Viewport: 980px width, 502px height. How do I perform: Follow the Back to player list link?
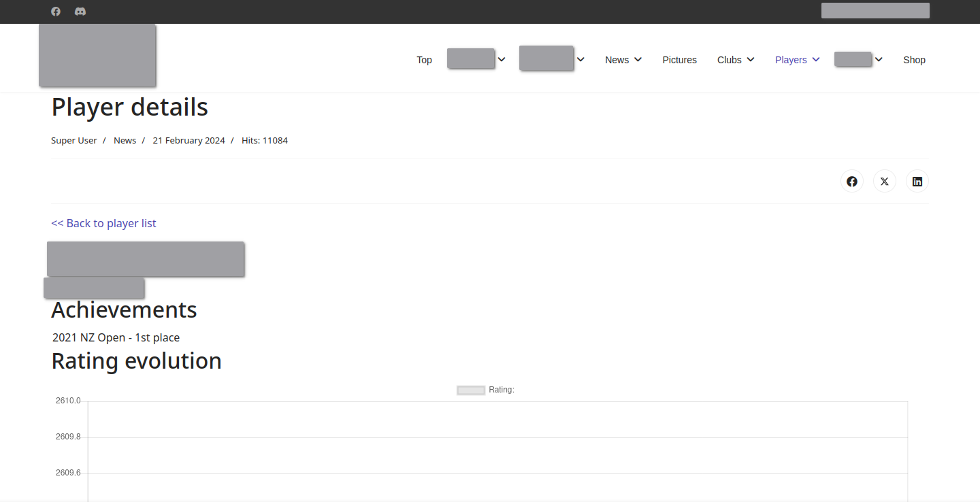click(103, 223)
